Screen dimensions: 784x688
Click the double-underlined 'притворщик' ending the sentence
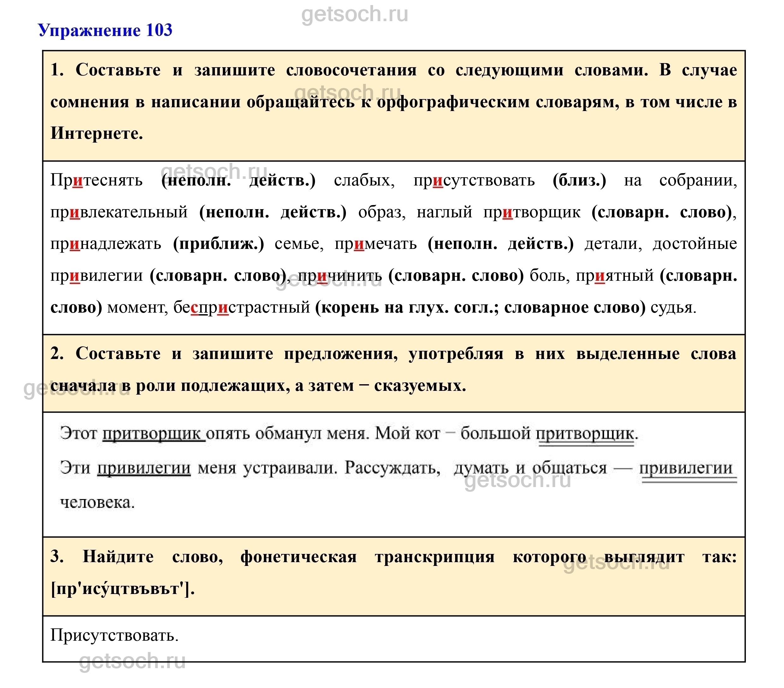pyautogui.click(x=586, y=433)
